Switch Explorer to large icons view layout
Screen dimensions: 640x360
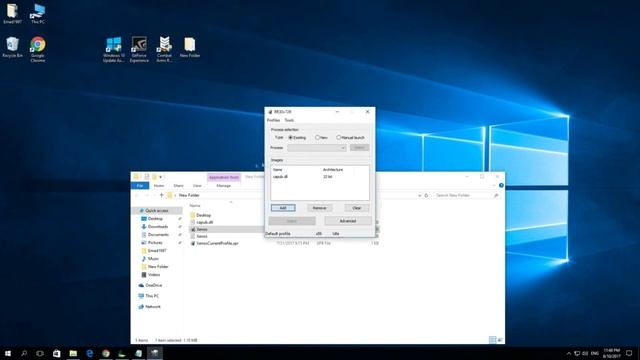(x=500, y=340)
